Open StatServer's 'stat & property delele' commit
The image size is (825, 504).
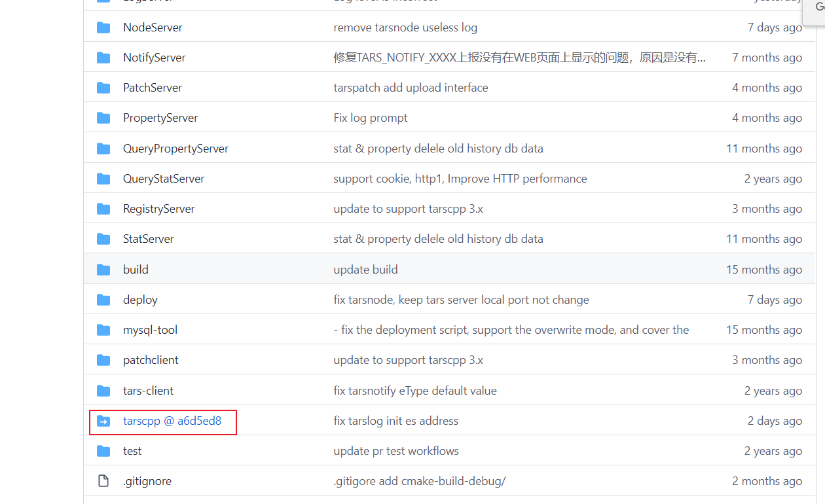(x=438, y=239)
